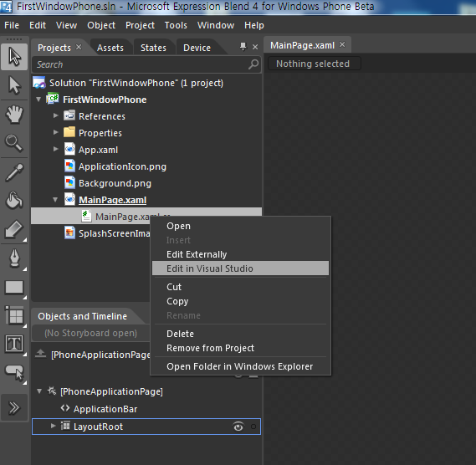This screenshot has height=465, width=476.
Task: Click the (No Storyboard open) field
Action: tap(91, 333)
